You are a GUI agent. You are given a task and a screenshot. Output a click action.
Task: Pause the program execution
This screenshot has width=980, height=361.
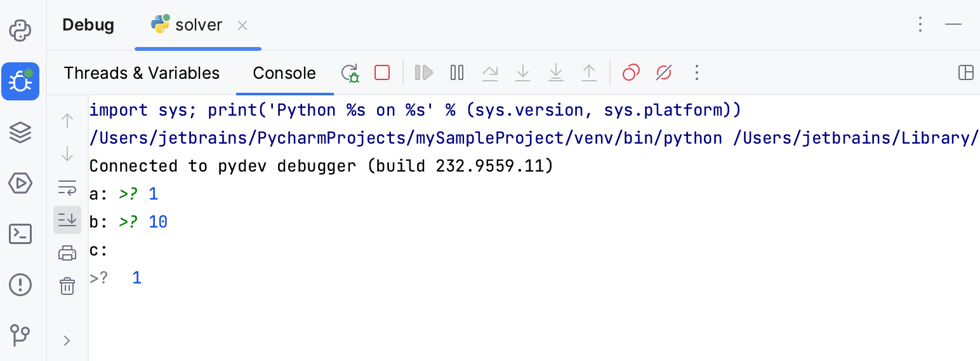456,73
